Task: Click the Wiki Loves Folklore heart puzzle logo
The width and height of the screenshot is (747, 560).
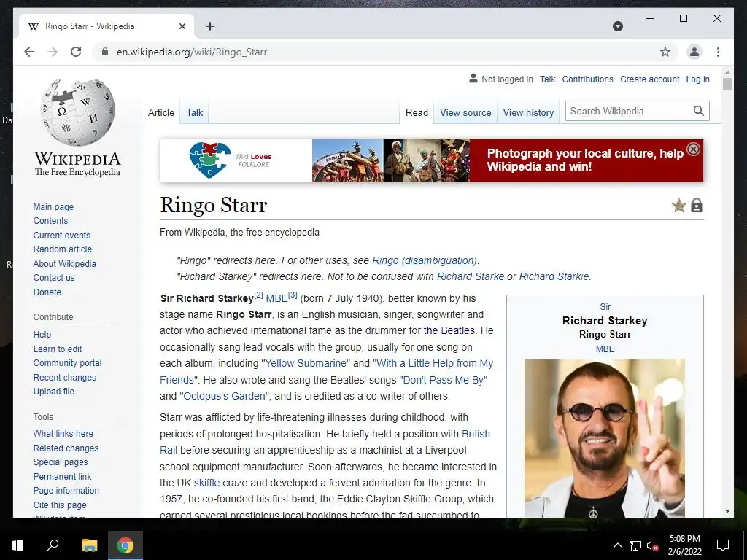Action: tap(210, 160)
